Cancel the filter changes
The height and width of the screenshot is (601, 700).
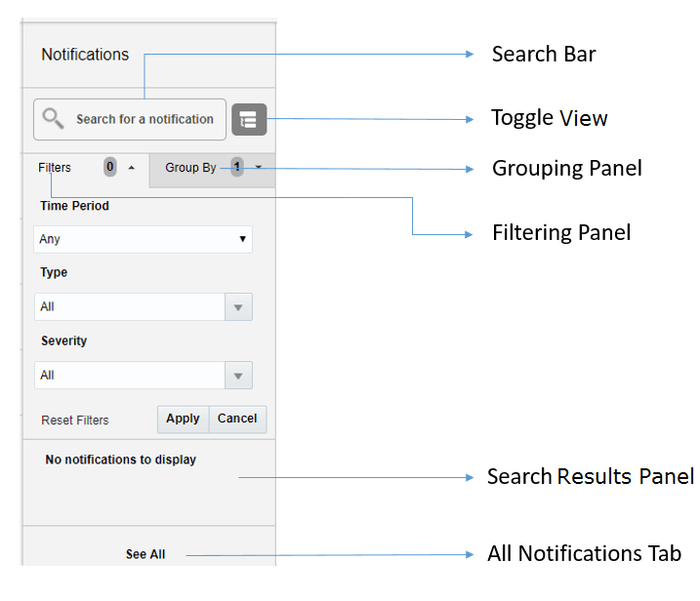click(237, 419)
